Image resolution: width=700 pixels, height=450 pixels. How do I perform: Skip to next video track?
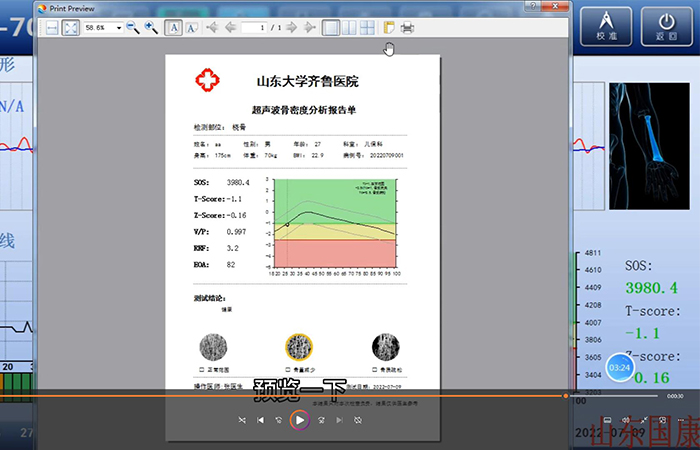coord(340,420)
